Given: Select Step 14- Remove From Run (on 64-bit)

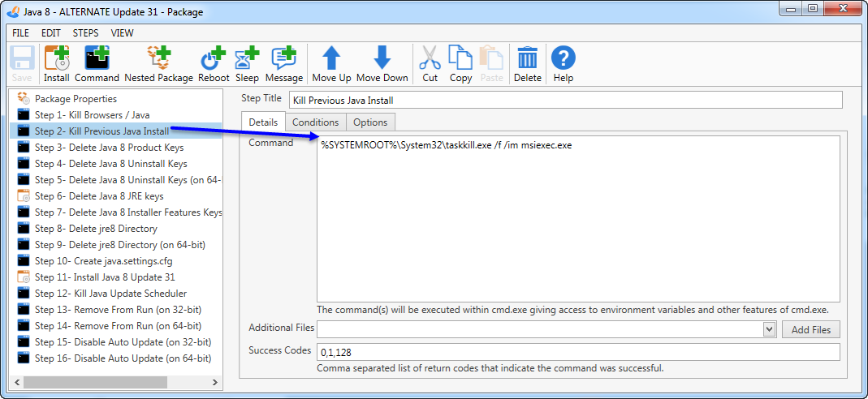Looking at the screenshot, I should click(x=116, y=325).
